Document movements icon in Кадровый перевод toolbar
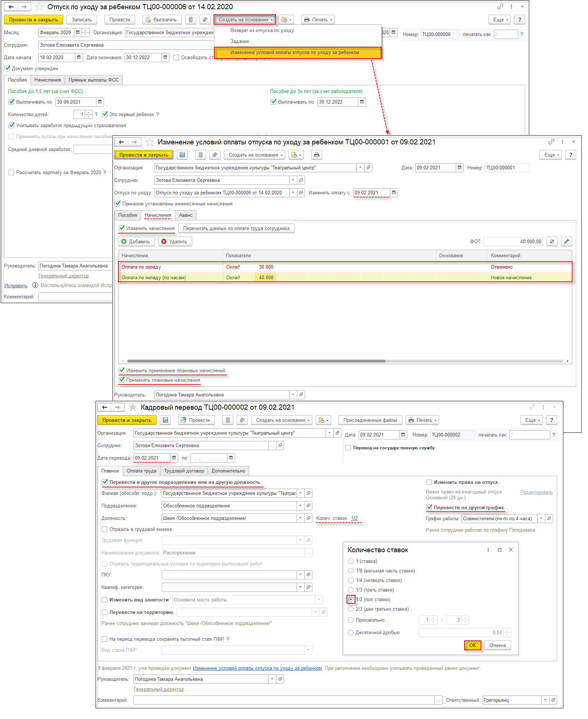 pyautogui.click(x=228, y=420)
